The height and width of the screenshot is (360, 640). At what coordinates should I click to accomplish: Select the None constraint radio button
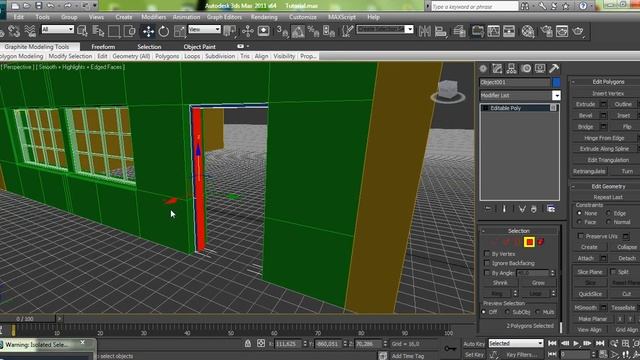(x=579, y=213)
